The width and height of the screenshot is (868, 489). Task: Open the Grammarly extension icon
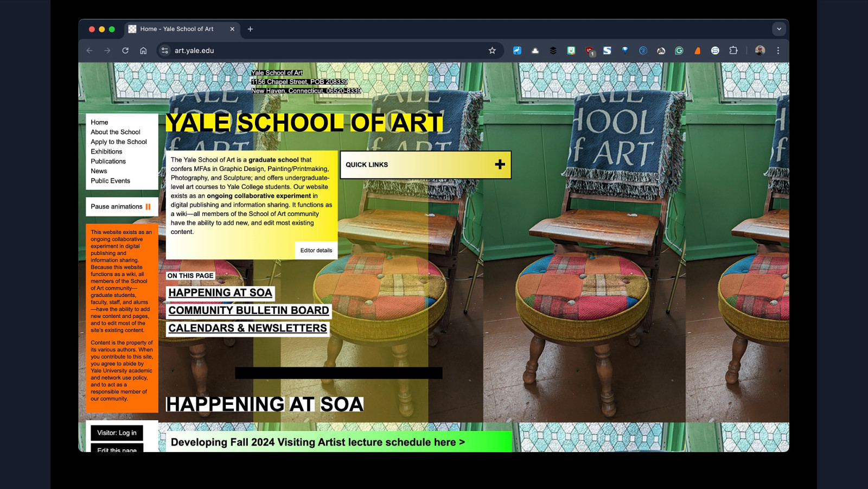[679, 50]
